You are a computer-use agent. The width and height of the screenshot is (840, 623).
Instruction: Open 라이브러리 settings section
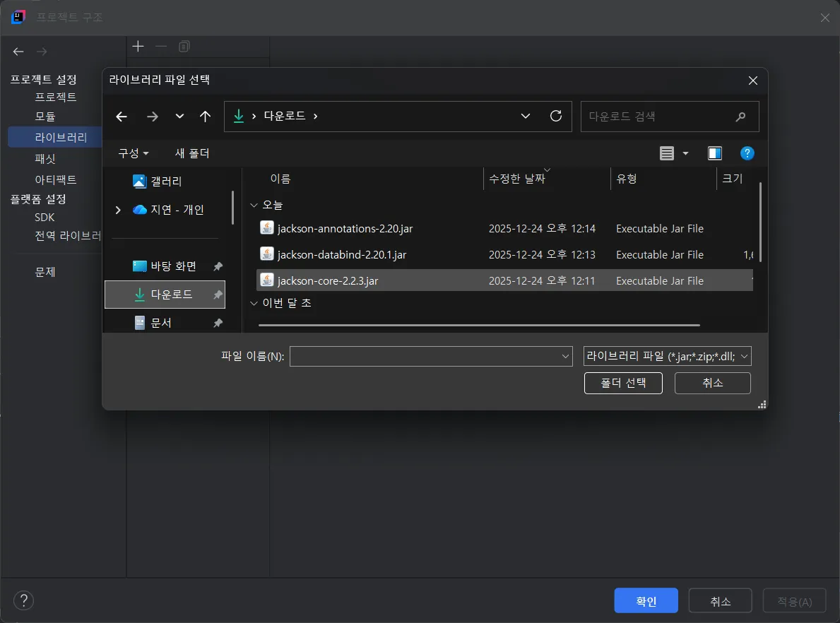(x=55, y=138)
